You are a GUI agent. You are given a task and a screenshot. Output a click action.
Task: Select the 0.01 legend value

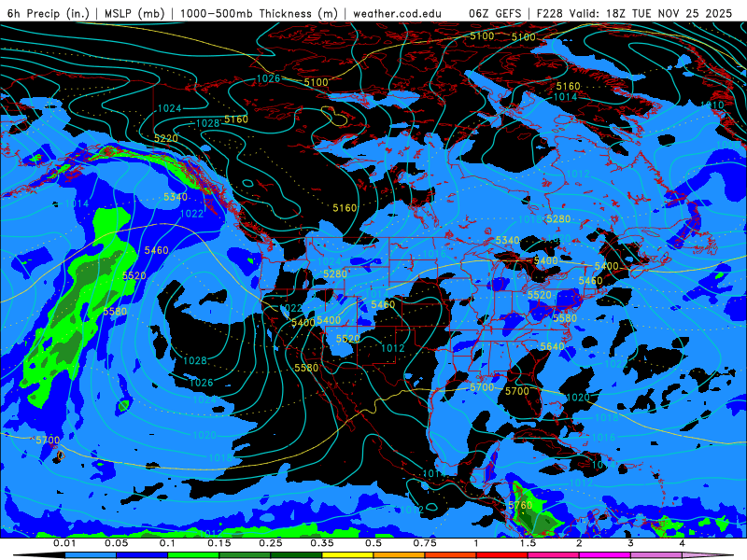[x=64, y=543]
